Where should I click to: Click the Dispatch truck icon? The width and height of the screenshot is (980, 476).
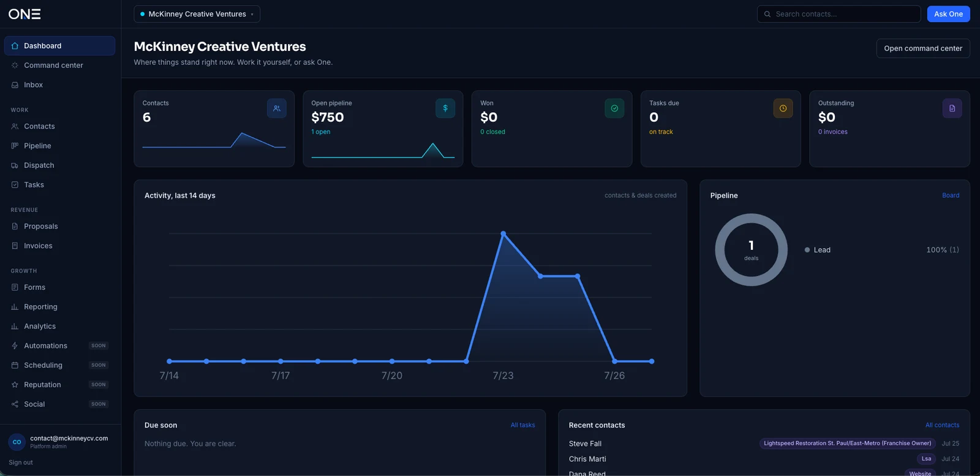[15, 165]
